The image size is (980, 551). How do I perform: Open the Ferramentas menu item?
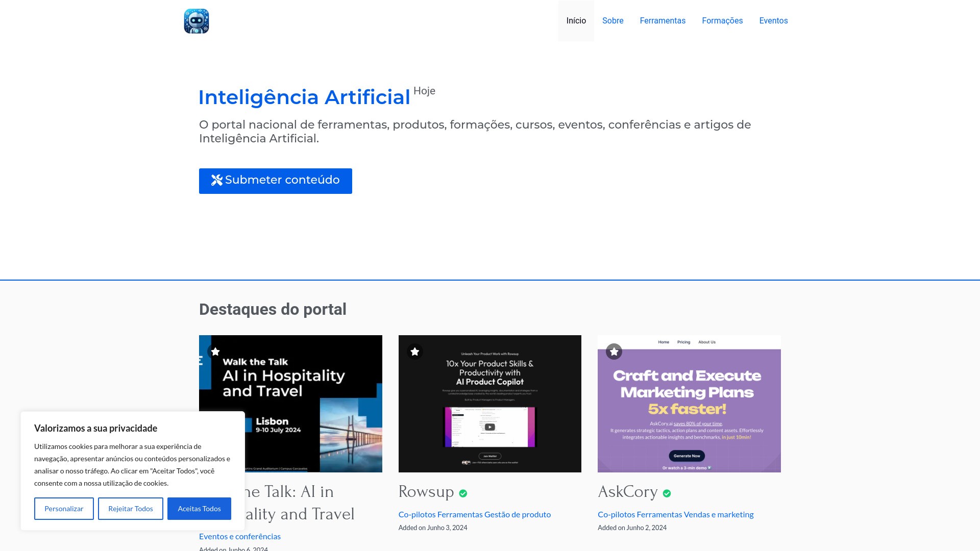coord(663,20)
